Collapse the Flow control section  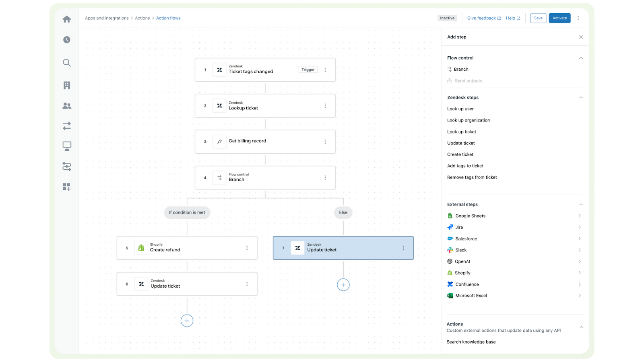point(581,58)
